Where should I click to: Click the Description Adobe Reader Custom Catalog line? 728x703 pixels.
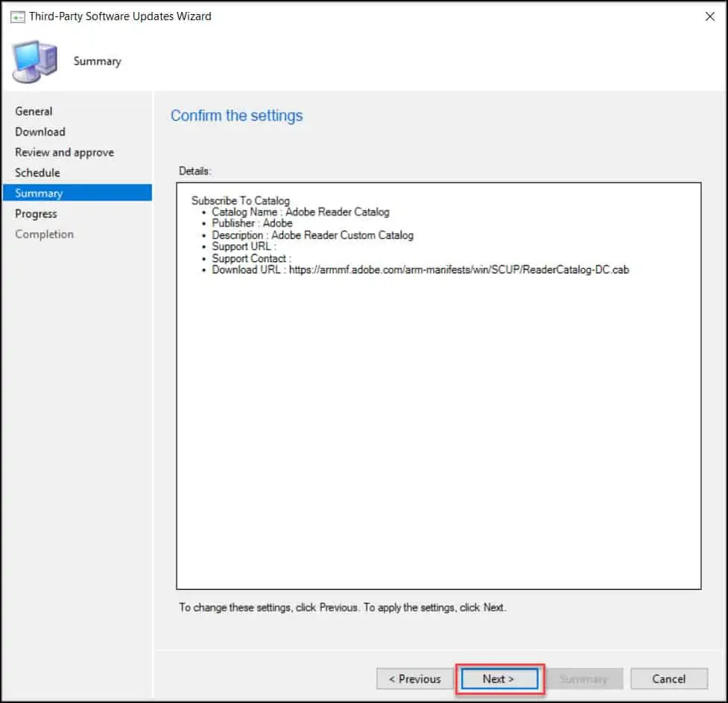coord(312,235)
